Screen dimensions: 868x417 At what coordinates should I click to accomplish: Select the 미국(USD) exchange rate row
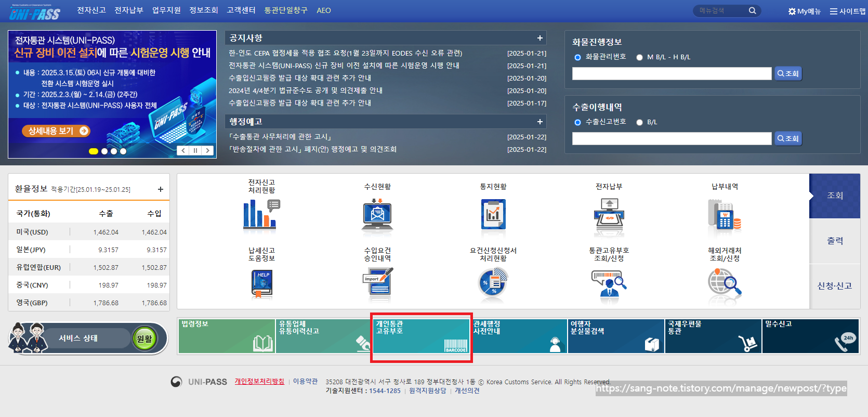pos(89,232)
